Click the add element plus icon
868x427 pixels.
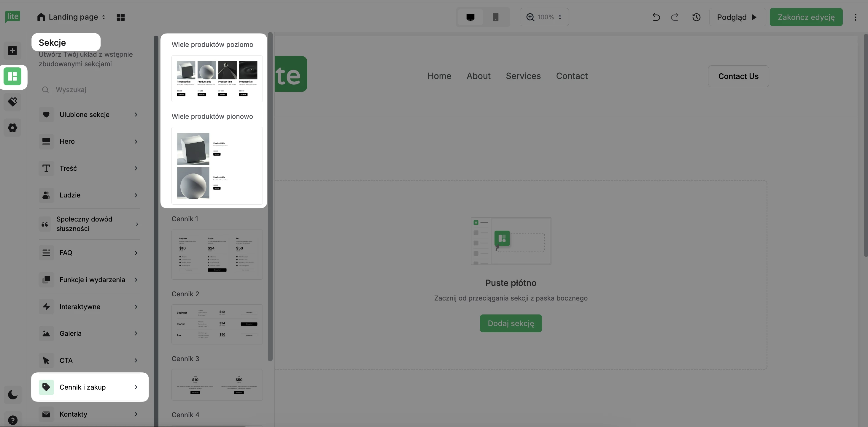pos(12,50)
